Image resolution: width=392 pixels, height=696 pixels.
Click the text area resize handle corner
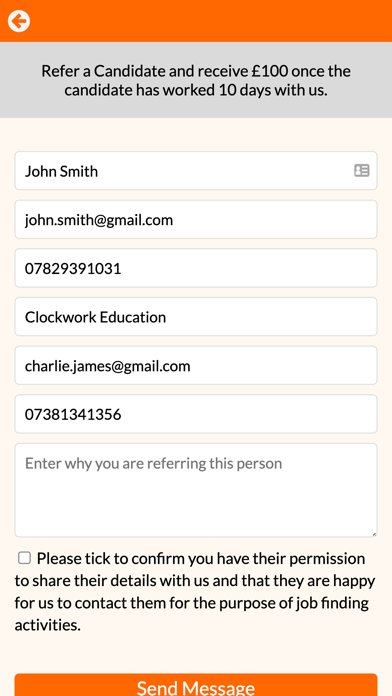pyautogui.click(x=374, y=534)
